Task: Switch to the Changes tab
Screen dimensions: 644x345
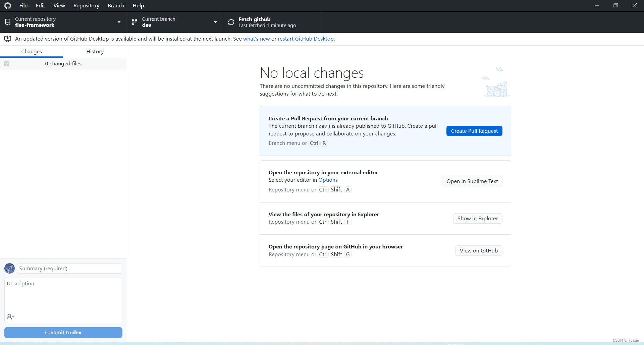Action: [32, 52]
